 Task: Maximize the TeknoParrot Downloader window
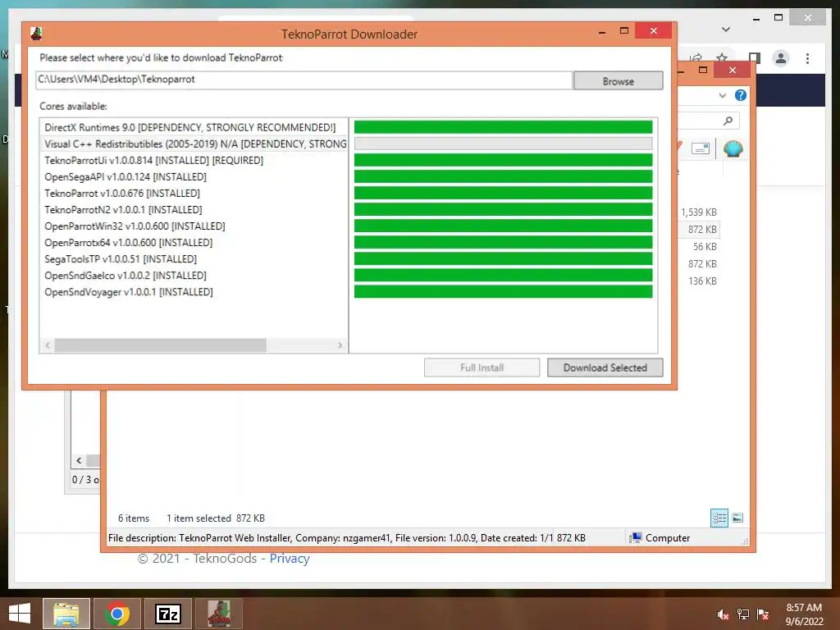click(x=624, y=31)
